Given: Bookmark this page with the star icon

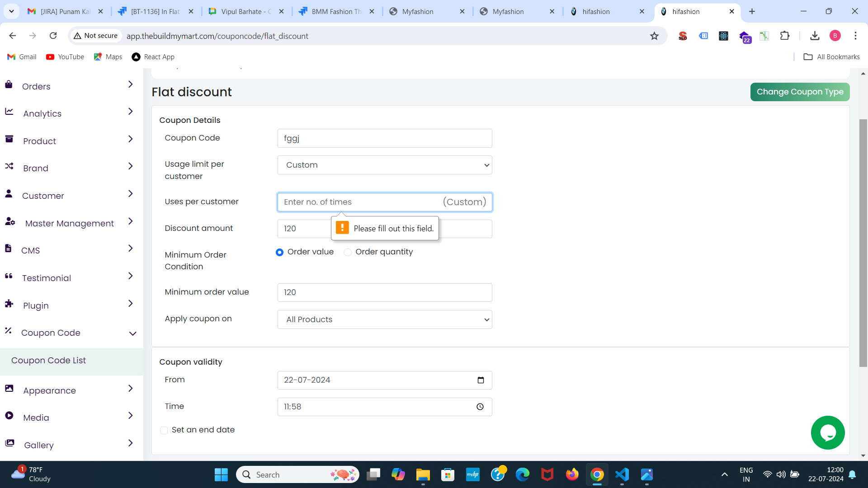Looking at the screenshot, I should click(654, 36).
